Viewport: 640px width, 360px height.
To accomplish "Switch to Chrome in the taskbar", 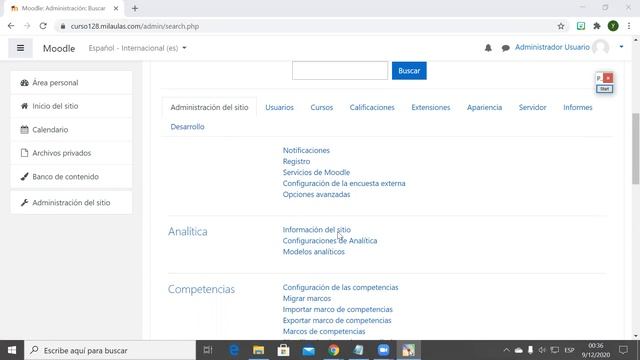I will tap(333, 350).
